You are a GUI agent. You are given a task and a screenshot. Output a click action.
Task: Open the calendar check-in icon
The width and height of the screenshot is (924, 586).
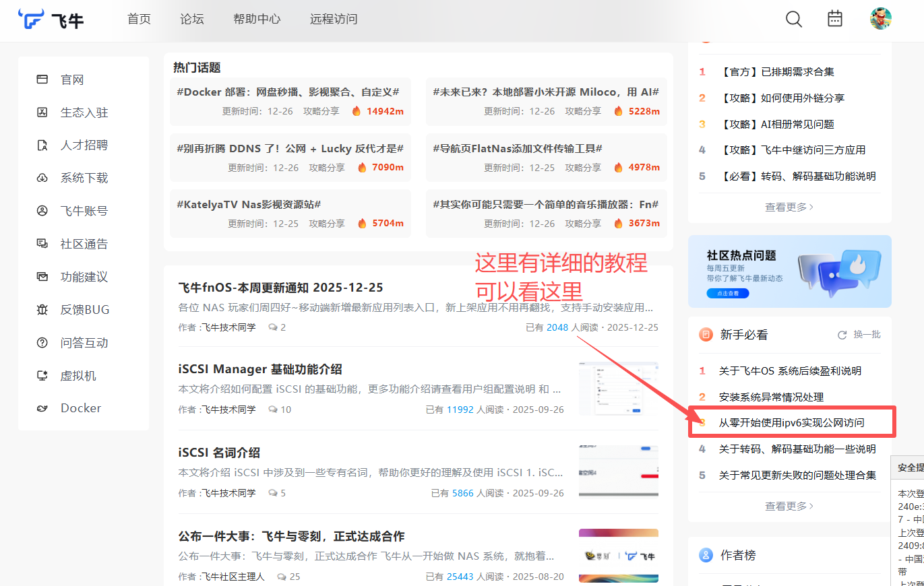click(x=835, y=18)
